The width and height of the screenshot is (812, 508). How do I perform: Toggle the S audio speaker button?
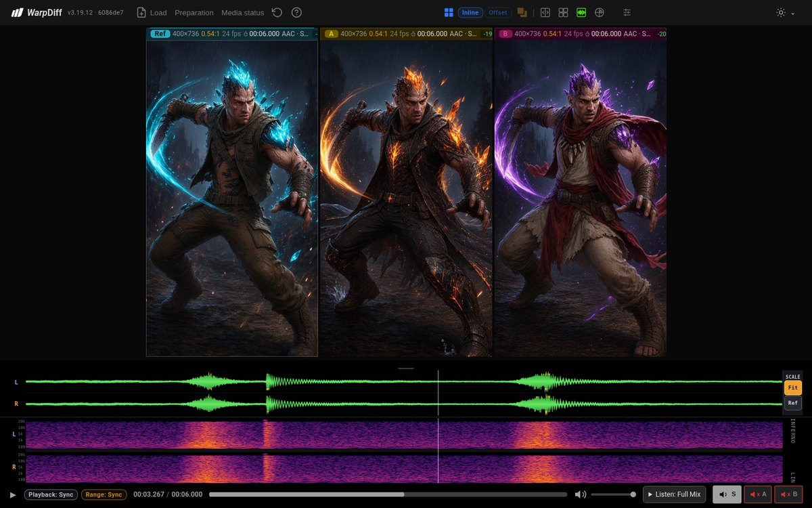click(727, 494)
